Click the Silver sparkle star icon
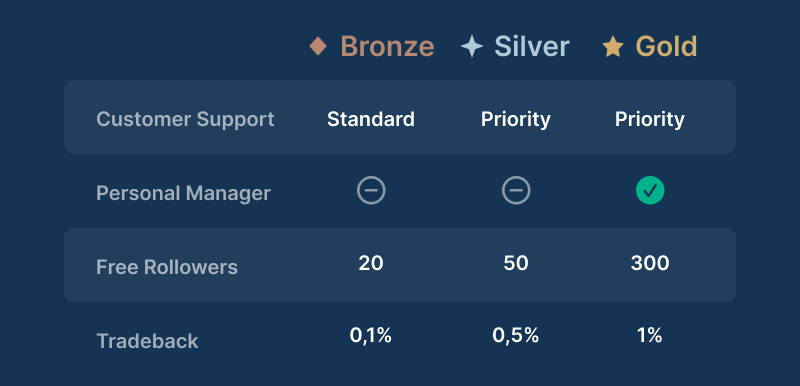The width and height of the screenshot is (800, 386). tap(471, 47)
